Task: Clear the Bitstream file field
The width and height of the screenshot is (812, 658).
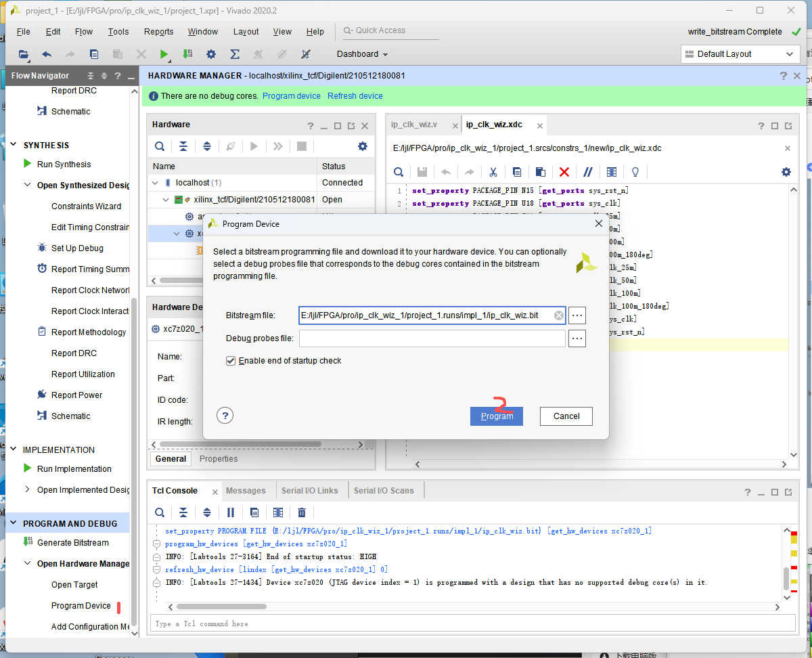Action: 559,315
